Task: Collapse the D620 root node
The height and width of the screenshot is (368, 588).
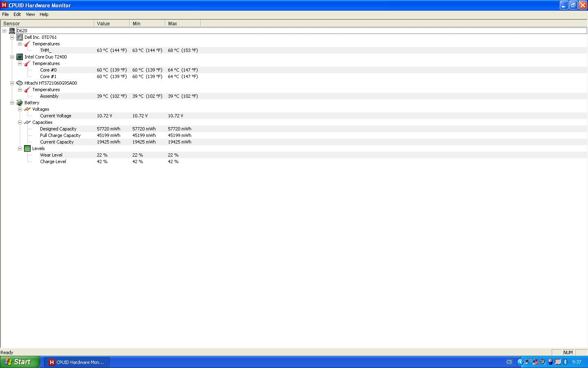Action: [4, 31]
